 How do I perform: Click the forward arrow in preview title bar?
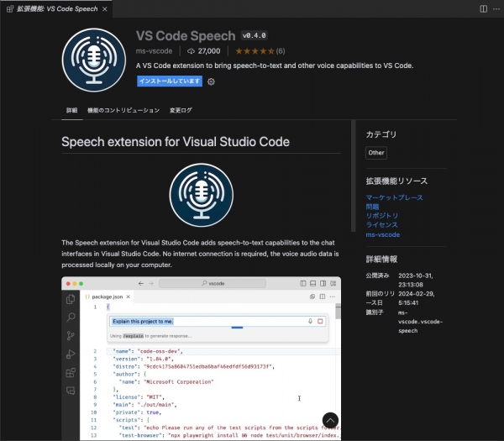(151, 284)
